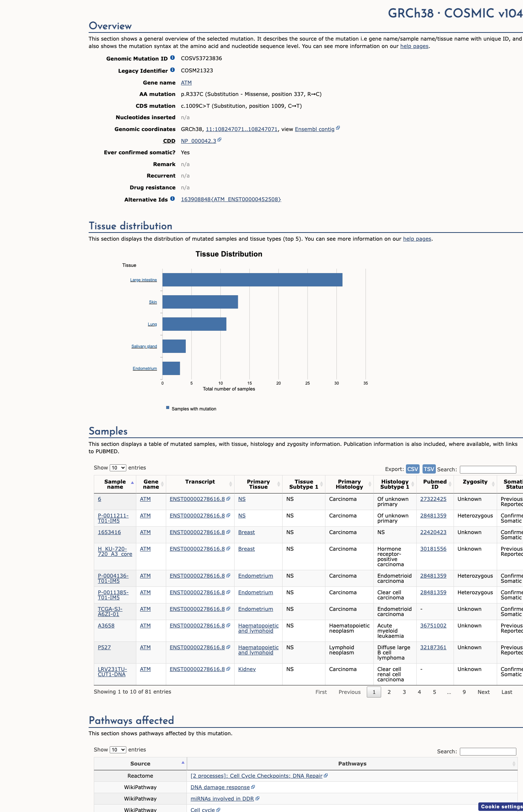Go to samples page 4
Screen dimensions: 523x812
click(x=419, y=692)
